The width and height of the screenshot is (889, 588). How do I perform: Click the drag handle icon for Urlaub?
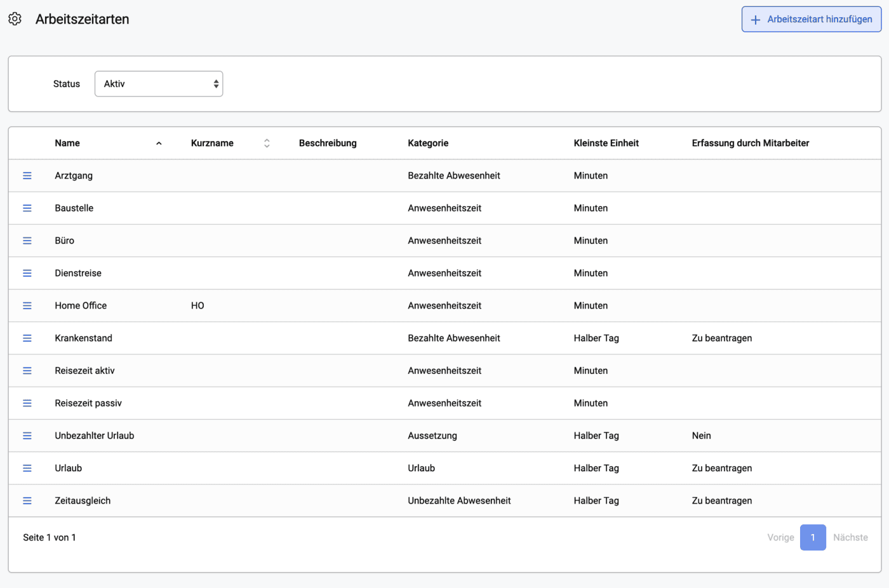[x=27, y=468]
